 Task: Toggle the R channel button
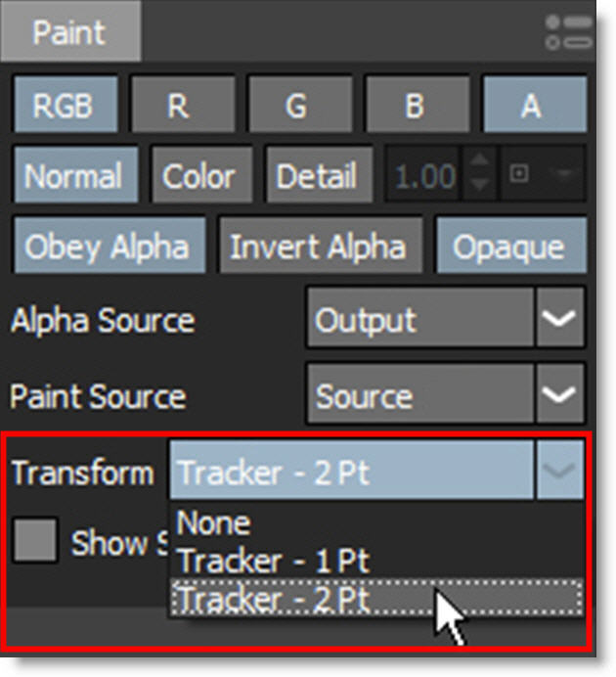(177, 106)
